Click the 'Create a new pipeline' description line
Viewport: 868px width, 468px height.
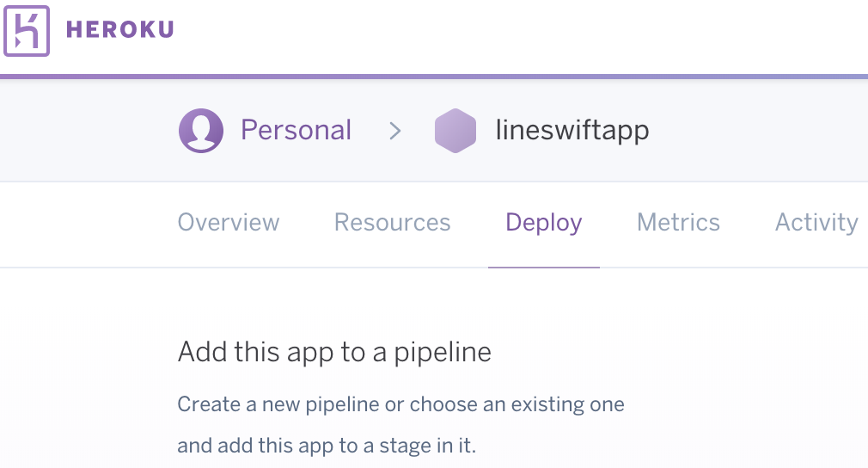click(400, 404)
